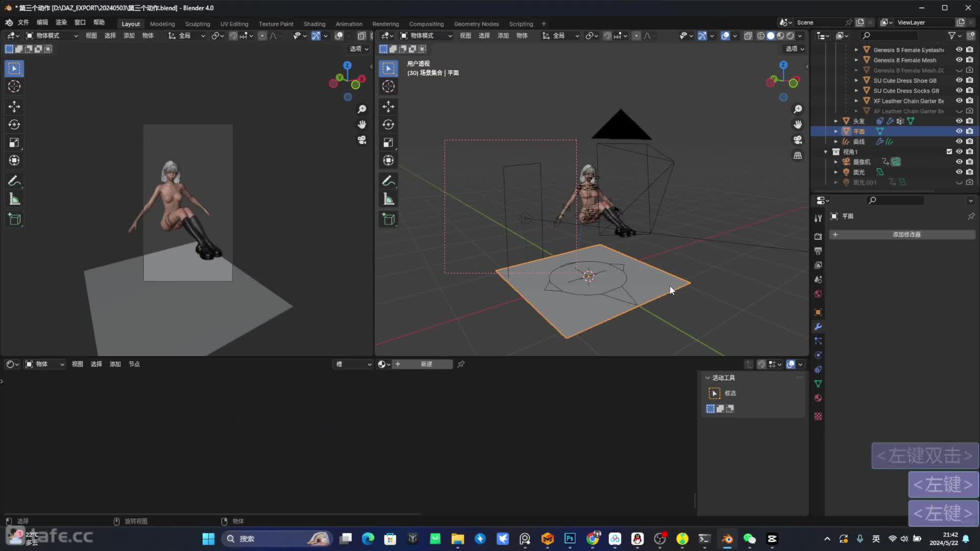This screenshot has height=551, width=980.
Task: Open 选项 dropdown in right viewport
Action: [x=795, y=49]
